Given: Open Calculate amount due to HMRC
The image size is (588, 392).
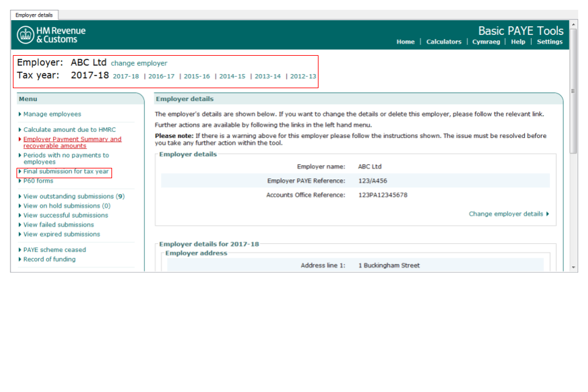Looking at the screenshot, I should [x=69, y=130].
